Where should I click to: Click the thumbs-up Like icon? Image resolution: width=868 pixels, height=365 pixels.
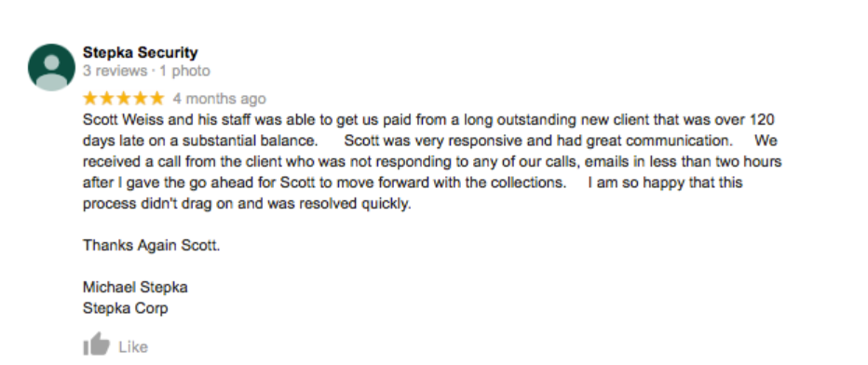coord(96,344)
